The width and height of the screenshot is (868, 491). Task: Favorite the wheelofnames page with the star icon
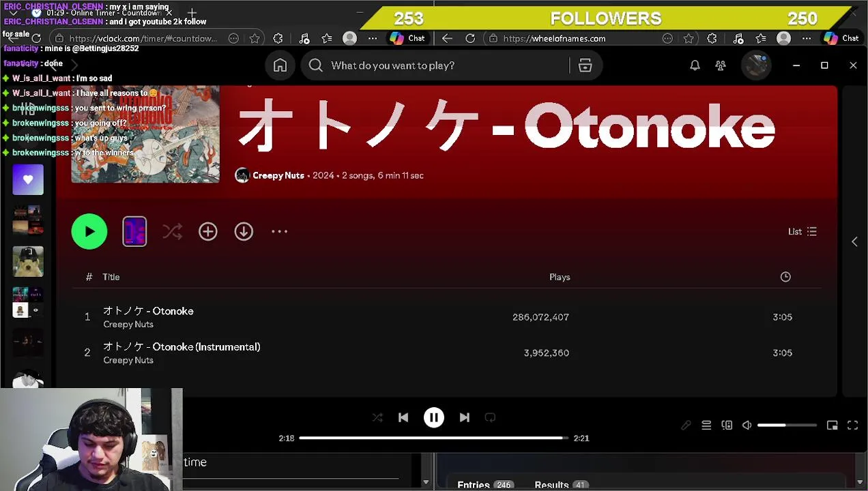point(689,39)
